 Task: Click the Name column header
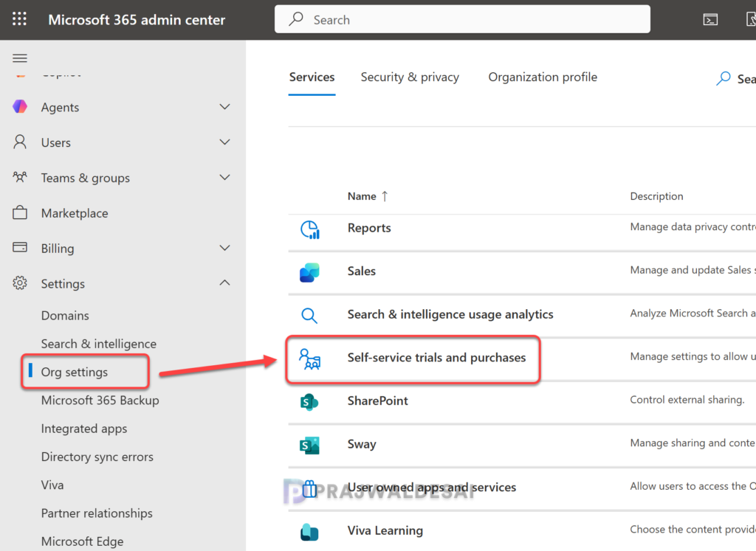click(362, 196)
